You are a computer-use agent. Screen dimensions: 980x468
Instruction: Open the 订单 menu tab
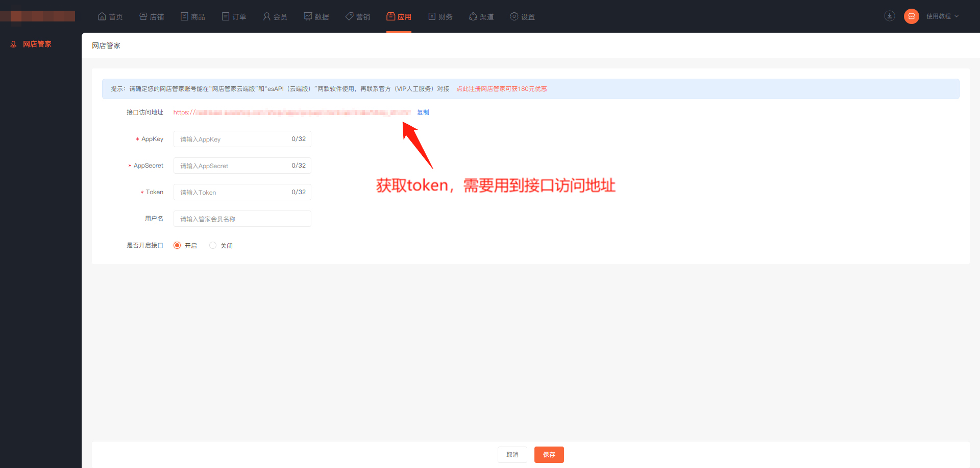coord(234,16)
